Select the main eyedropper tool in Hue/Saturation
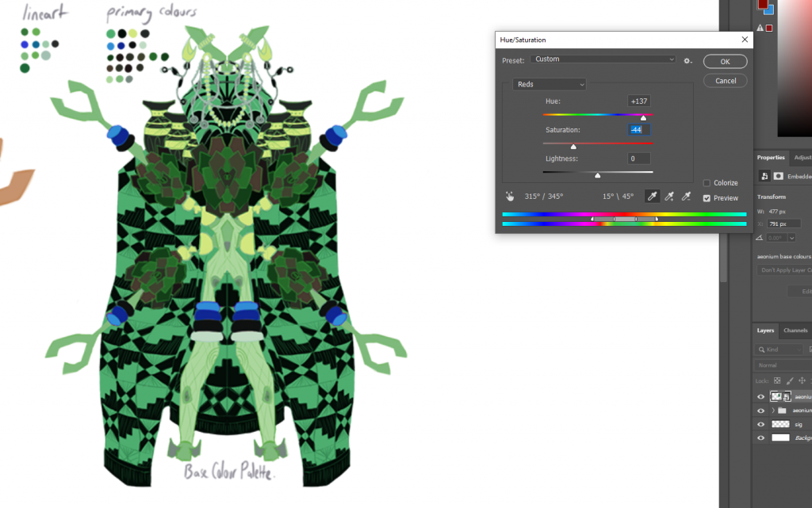Screen dimensions: 812x508 coord(652,196)
